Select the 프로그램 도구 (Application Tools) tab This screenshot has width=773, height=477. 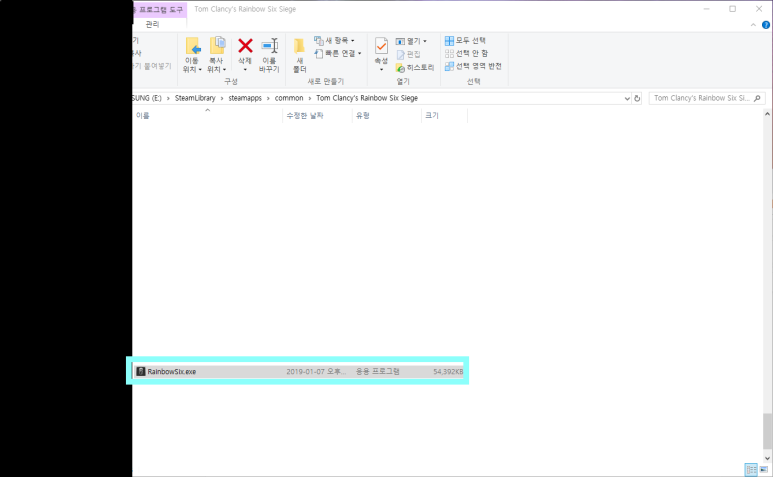click(161, 10)
